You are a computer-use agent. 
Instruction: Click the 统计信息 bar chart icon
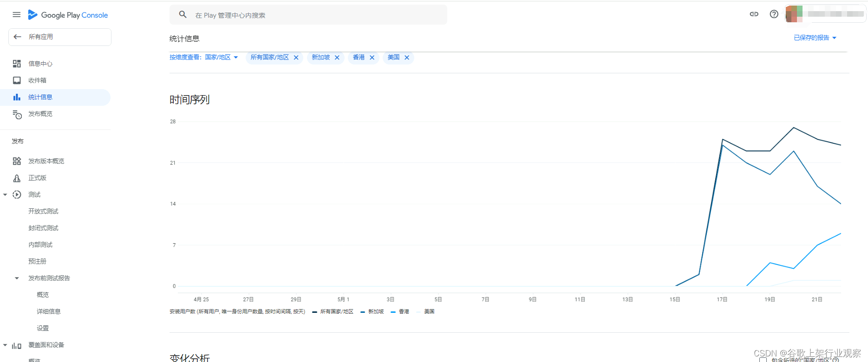coord(17,97)
